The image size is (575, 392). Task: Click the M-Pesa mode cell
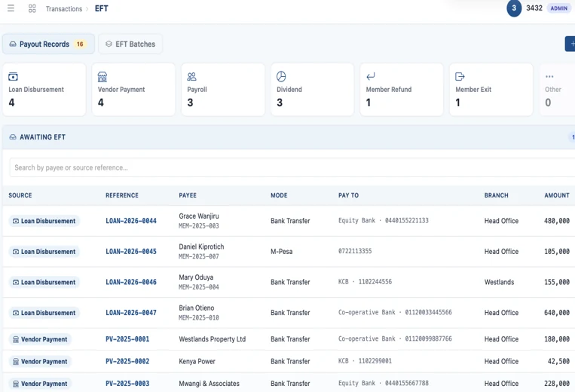tap(282, 252)
